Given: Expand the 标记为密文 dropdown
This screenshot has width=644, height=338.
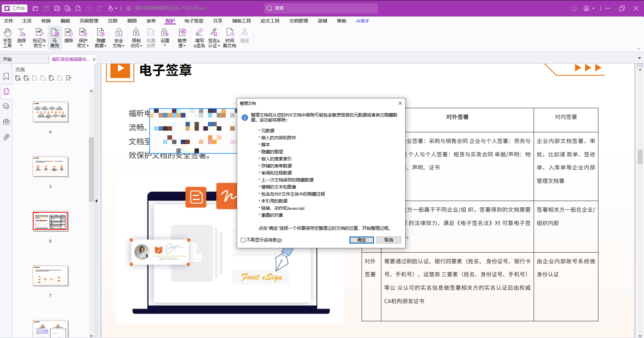Looking at the screenshot, I should point(39,38).
